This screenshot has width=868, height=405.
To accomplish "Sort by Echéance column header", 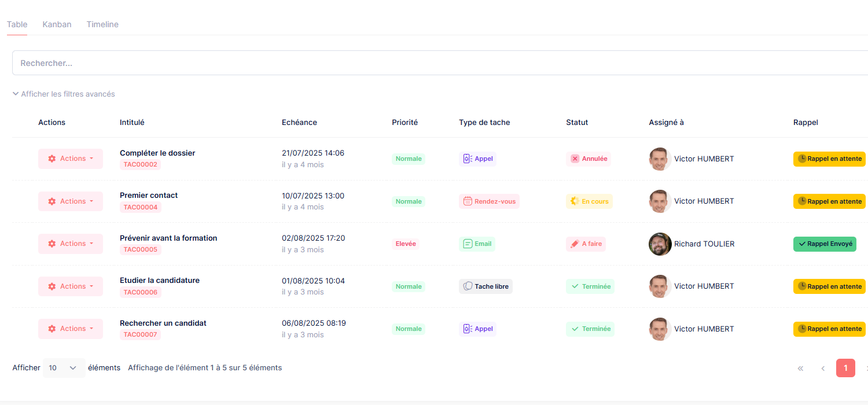I will point(299,122).
